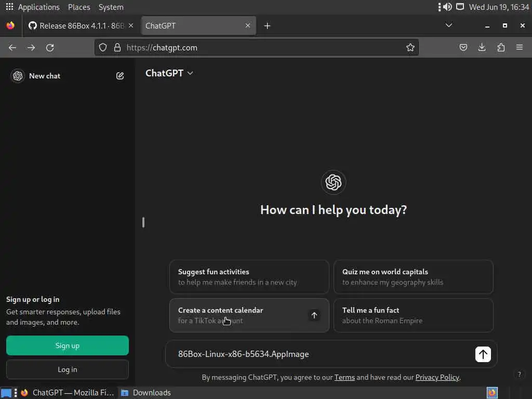Click the display tray icon in top panel

point(460,7)
